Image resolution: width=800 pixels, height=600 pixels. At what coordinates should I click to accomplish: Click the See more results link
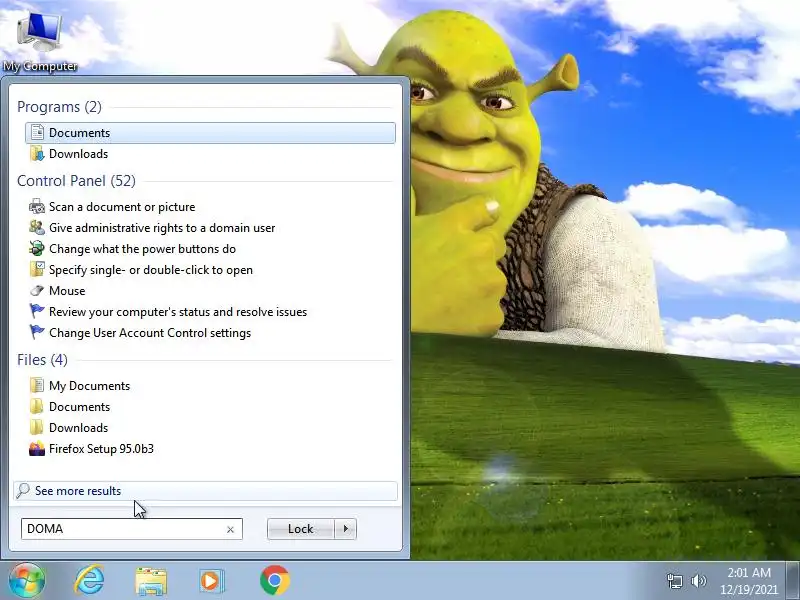(78, 491)
